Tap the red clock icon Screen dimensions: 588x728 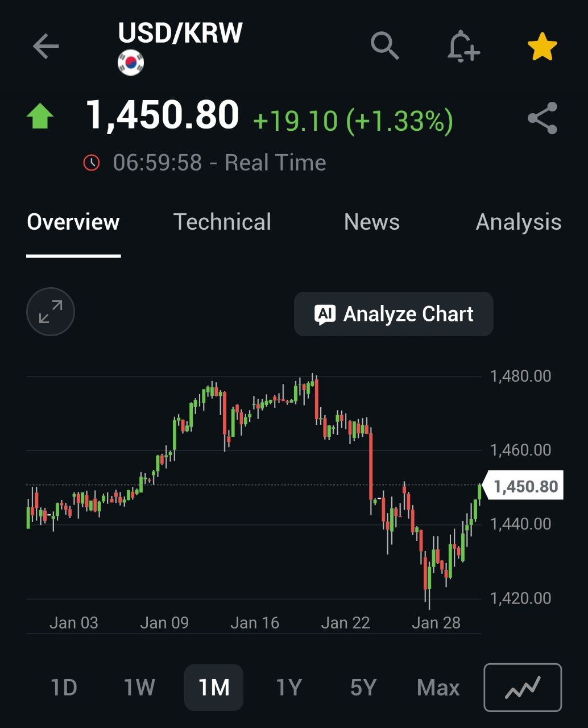click(x=92, y=163)
